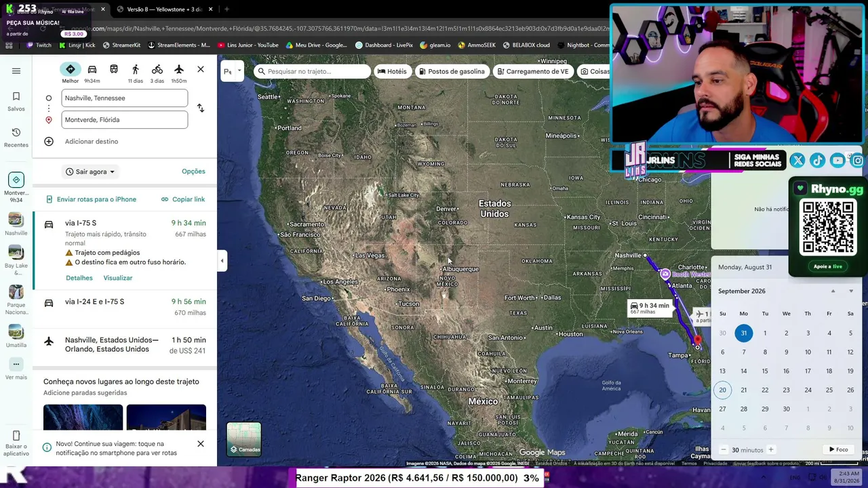The height and width of the screenshot is (488, 868).
Task: Close the directions panel
Action: pyautogui.click(x=201, y=69)
